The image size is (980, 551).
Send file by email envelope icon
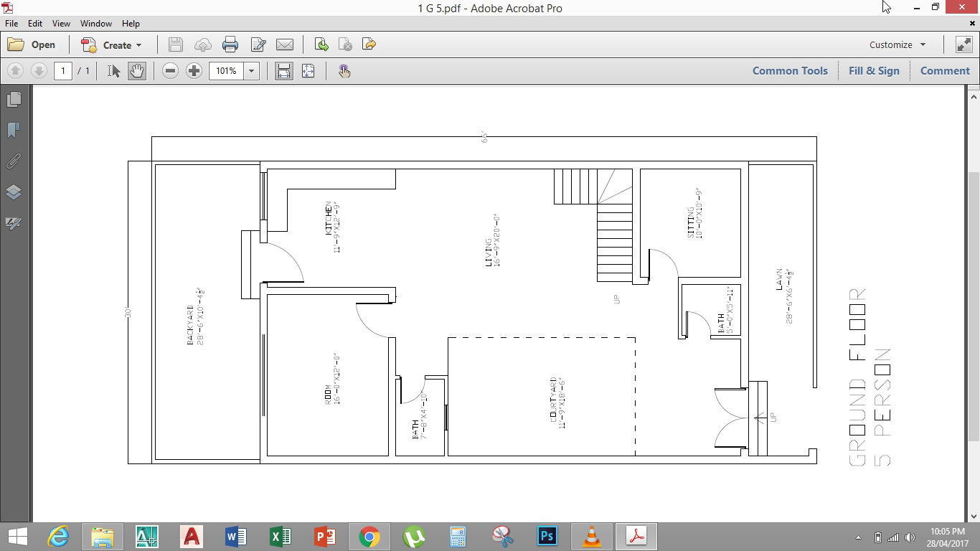coord(285,44)
